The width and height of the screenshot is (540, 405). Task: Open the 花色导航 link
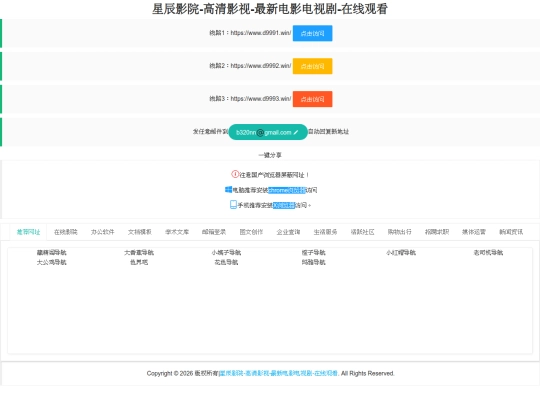click(x=226, y=262)
